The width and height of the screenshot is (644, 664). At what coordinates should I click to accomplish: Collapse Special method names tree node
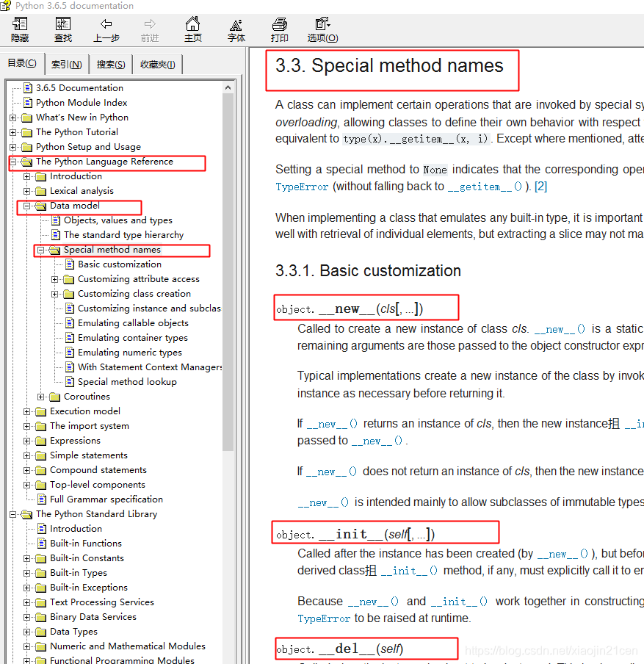pos(40,250)
